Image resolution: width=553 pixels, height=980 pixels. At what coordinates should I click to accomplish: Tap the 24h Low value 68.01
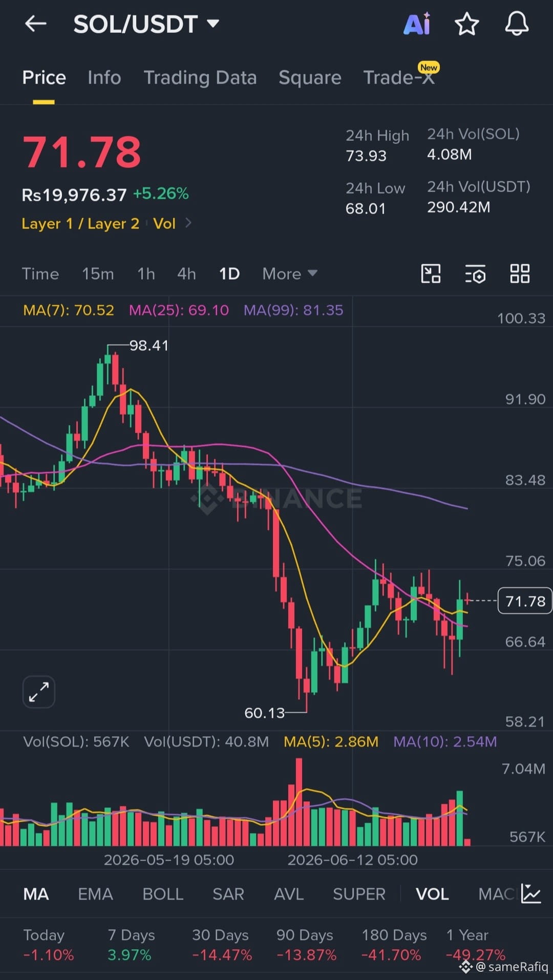click(x=366, y=208)
